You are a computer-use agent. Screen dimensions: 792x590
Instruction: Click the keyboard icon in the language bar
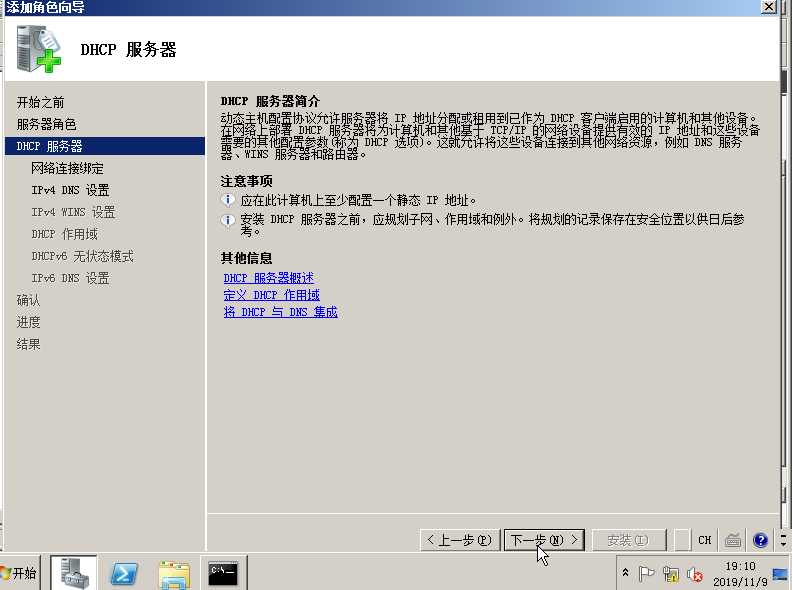pyautogui.click(x=733, y=540)
